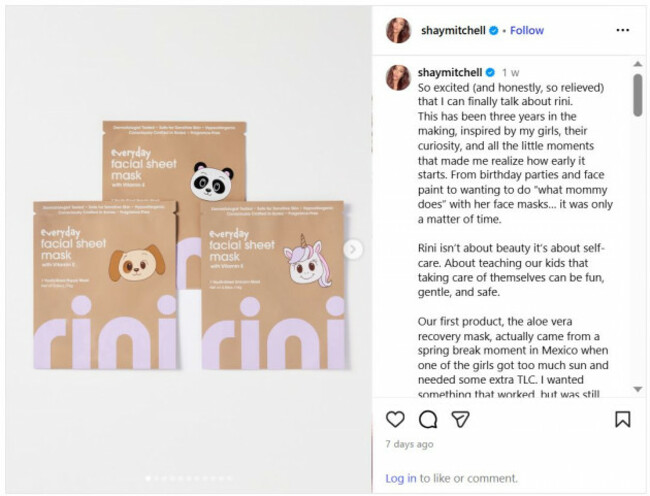Click the profile avatar beside the caption
Image resolution: width=650 pixels, height=496 pixels.
click(398, 76)
